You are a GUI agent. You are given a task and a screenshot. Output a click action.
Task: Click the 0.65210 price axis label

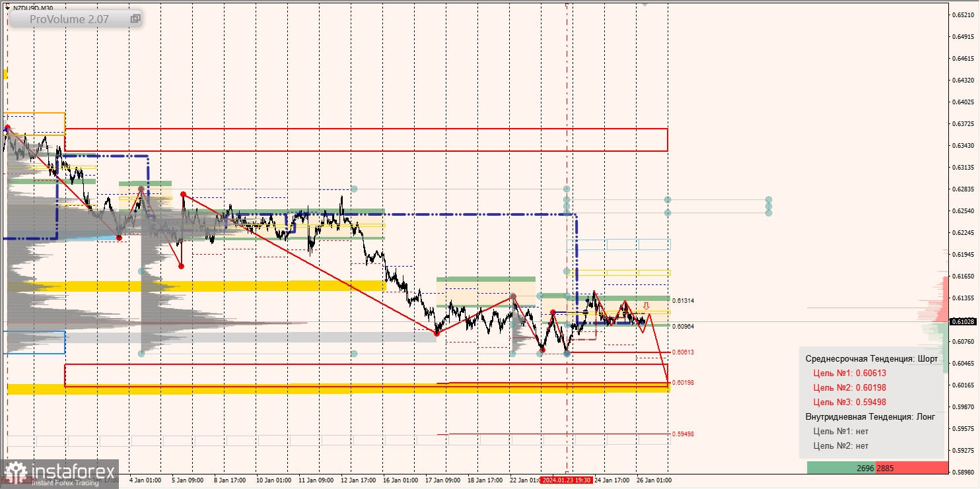(x=962, y=15)
